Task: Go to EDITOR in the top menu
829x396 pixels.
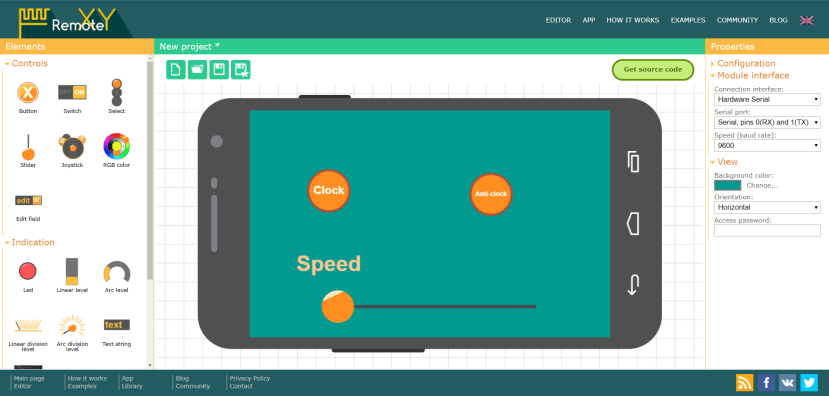Action: [x=558, y=20]
